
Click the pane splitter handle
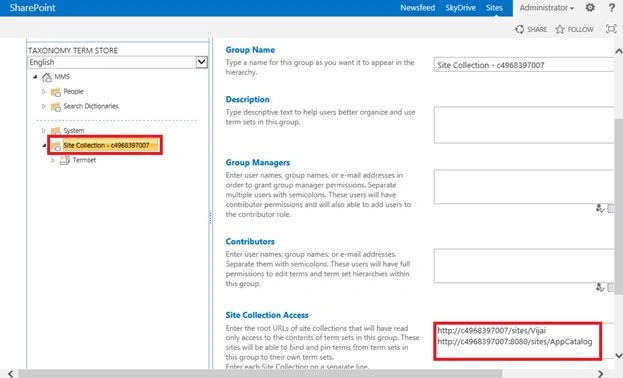pos(210,217)
